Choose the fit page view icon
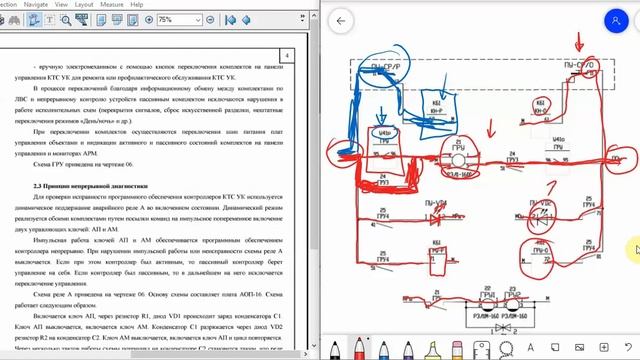Image resolution: width=640 pixels, height=360 pixels. click(133, 20)
